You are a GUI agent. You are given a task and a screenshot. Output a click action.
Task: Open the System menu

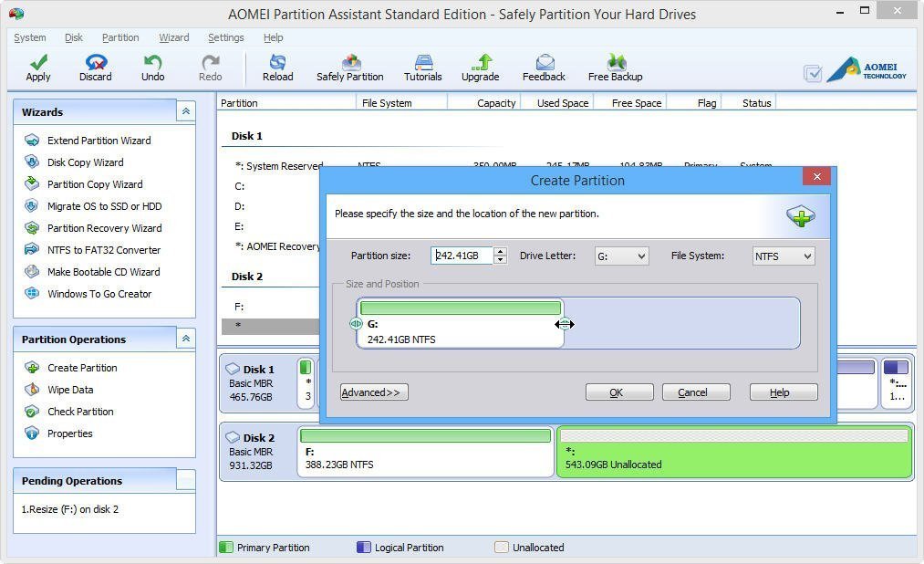tap(29, 37)
